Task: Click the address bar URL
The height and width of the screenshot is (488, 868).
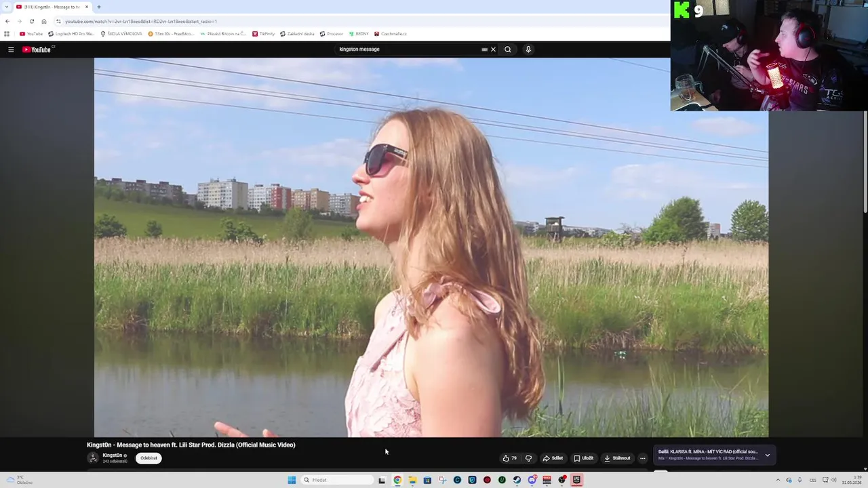Action: [x=141, y=22]
